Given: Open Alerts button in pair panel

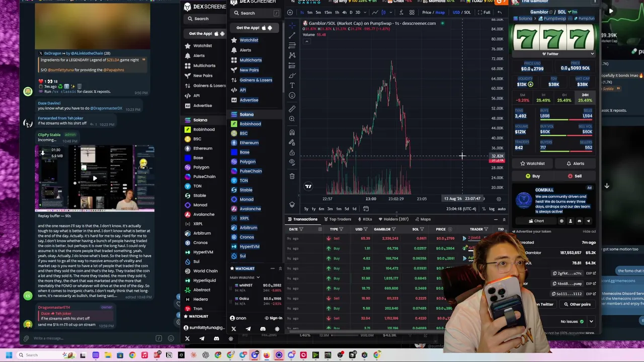Looking at the screenshot, I should [575, 163].
